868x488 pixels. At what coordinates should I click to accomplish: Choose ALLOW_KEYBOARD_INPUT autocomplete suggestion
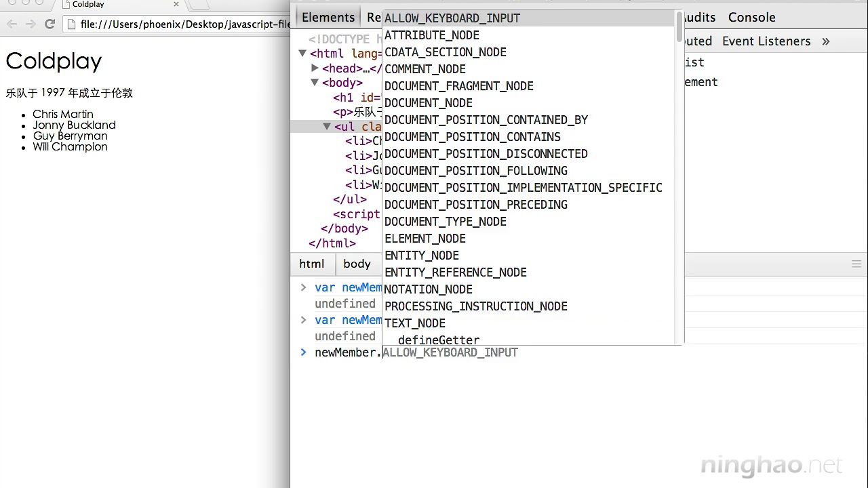(529, 18)
